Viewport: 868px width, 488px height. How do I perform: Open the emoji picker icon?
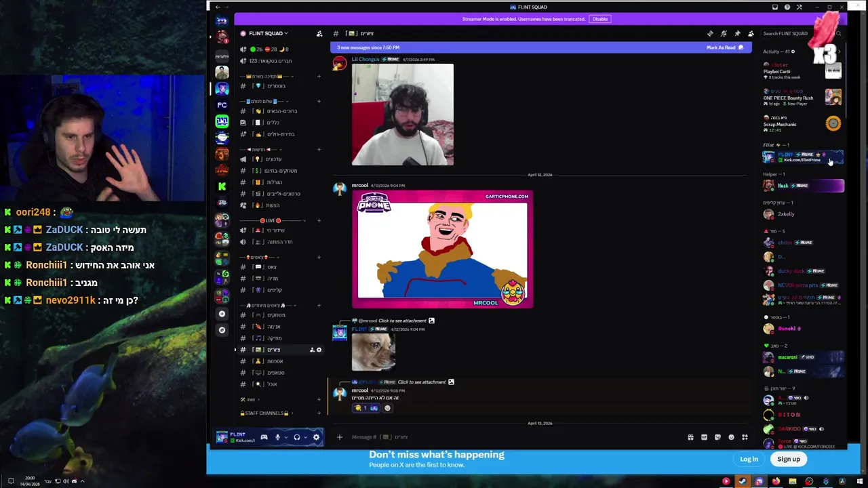731,437
